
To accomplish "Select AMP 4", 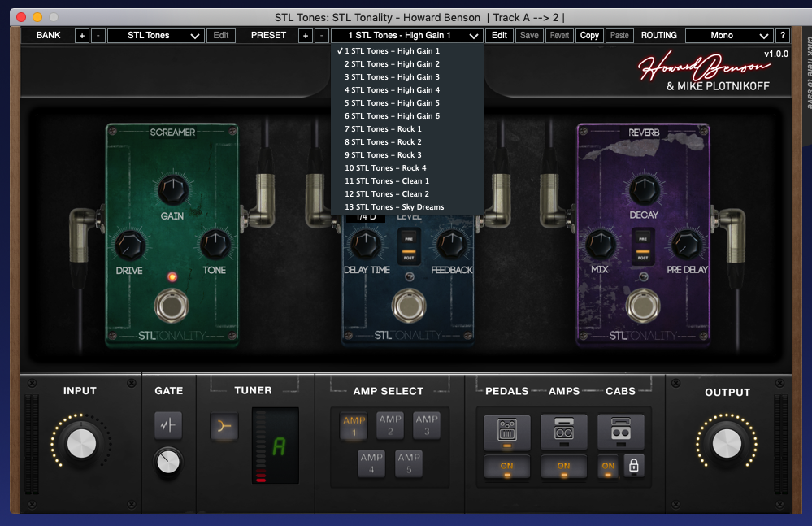I will (x=371, y=463).
